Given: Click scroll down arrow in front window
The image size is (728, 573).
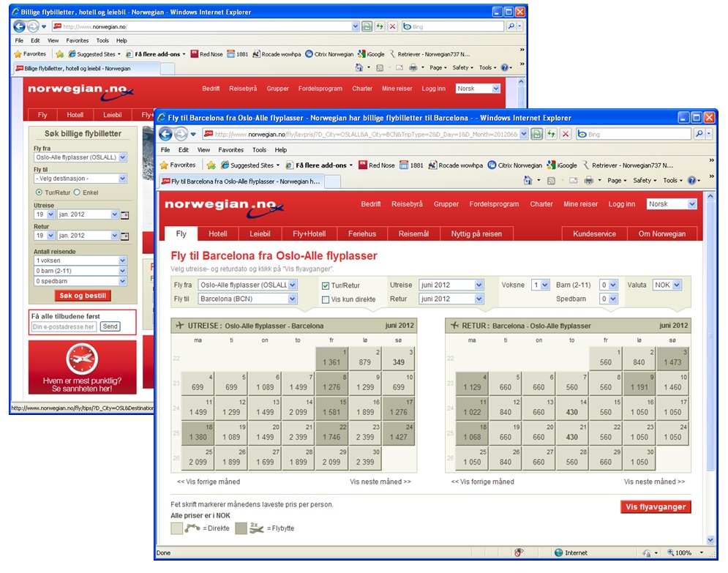Looking at the screenshot, I should 710,539.
